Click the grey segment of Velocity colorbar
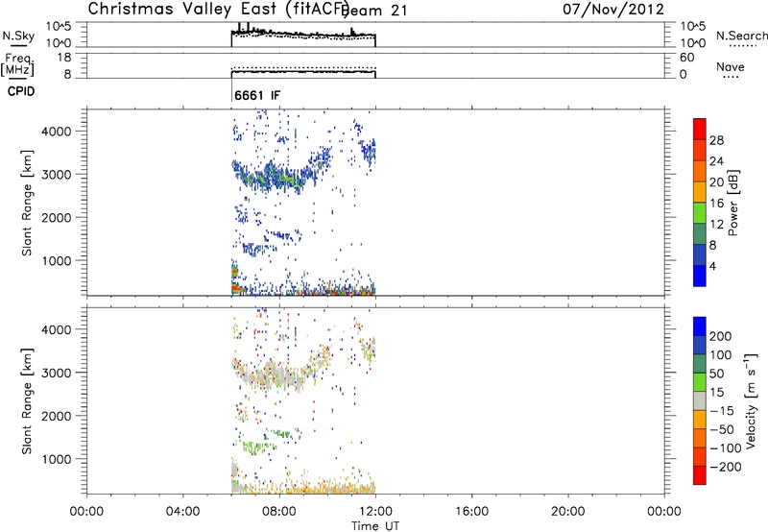768x532 pixels. [700, 401]
